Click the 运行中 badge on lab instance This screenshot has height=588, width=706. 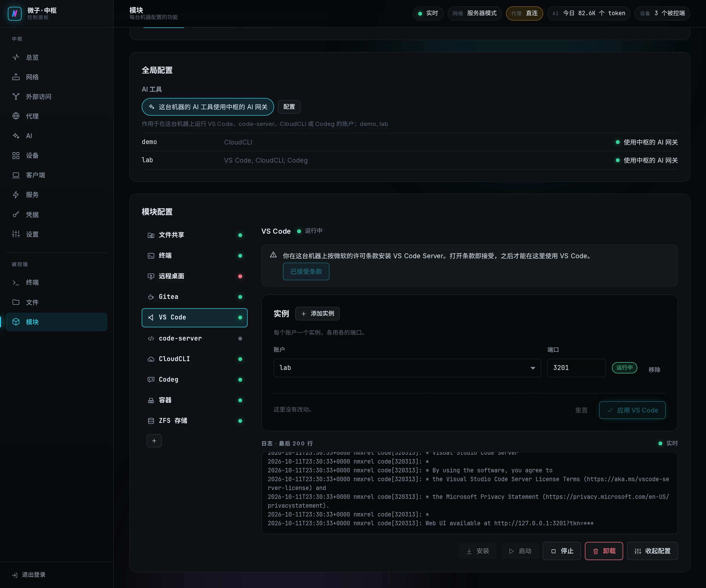tap(624, 367)
